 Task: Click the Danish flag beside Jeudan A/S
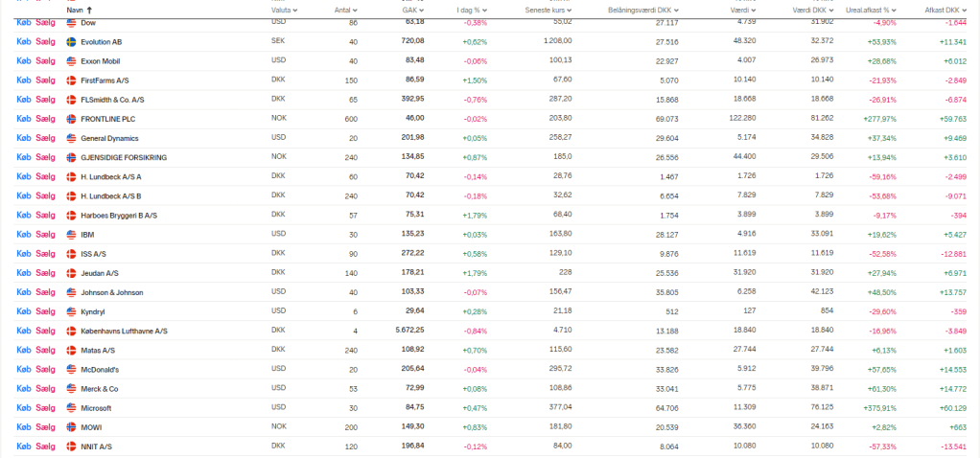(71, 272)
